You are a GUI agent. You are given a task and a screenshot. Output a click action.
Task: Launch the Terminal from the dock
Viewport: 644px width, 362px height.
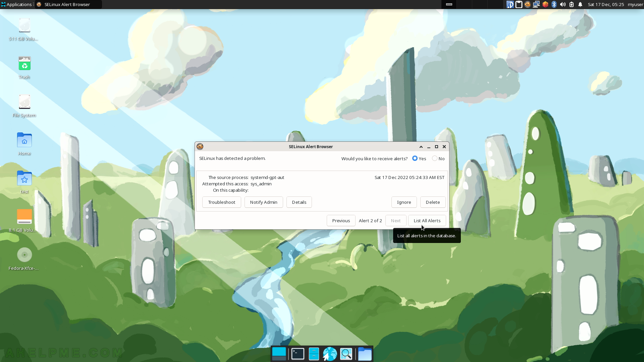coord(298,354)
